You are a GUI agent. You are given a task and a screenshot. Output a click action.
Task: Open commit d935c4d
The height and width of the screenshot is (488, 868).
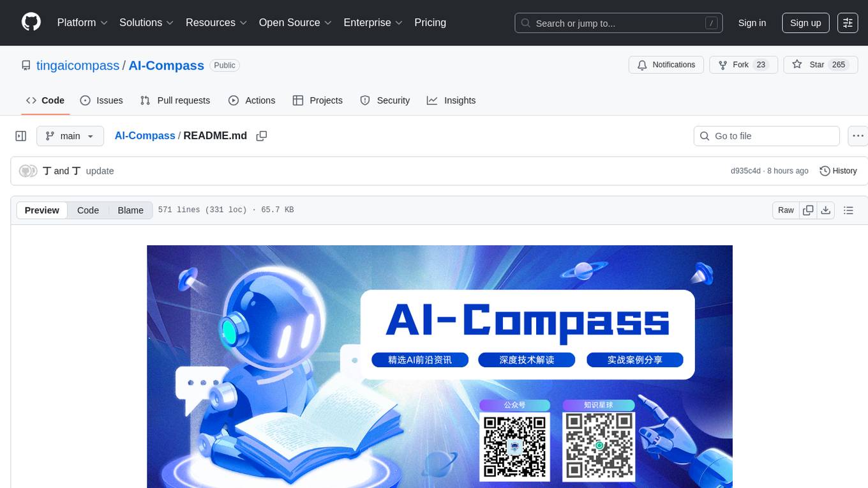745,171
